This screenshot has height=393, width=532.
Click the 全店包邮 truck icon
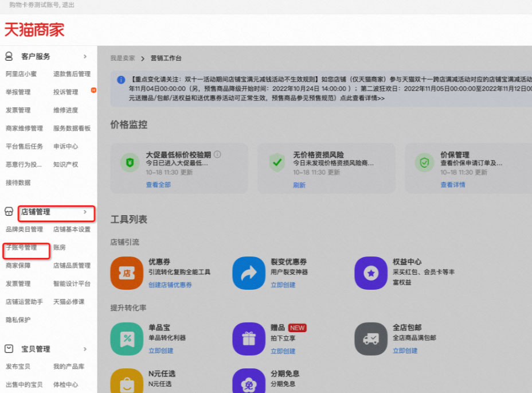pyautogui.click(x=371, y=339)
